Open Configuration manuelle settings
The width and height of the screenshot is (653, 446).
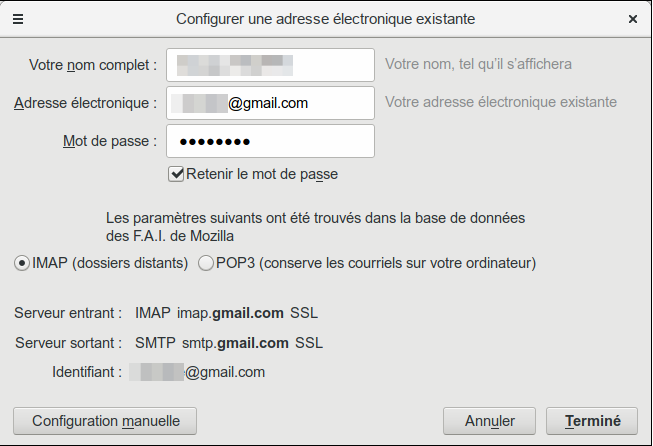coord(104,421)
